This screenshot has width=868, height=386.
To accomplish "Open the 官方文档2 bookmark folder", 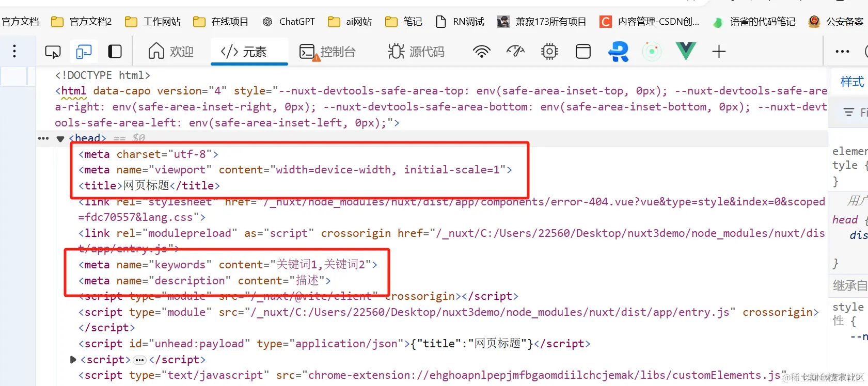I will (x=82, y=22).
